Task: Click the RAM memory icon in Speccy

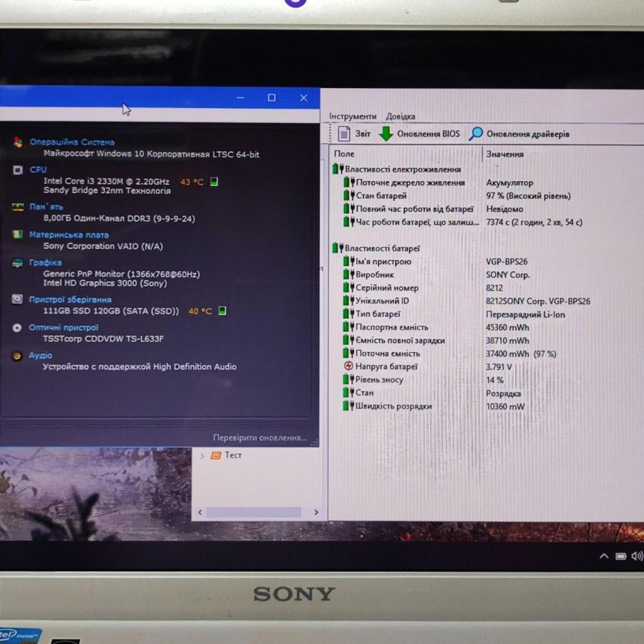Action: (x=18, y=207)
